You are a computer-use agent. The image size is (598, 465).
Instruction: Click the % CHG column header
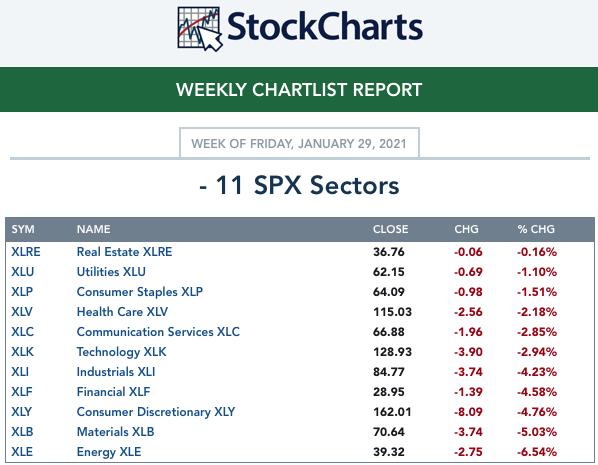coord(536,229)
